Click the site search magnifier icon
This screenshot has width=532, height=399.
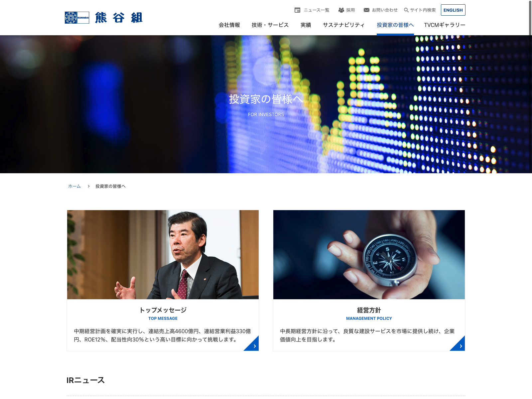pos(406,10)
